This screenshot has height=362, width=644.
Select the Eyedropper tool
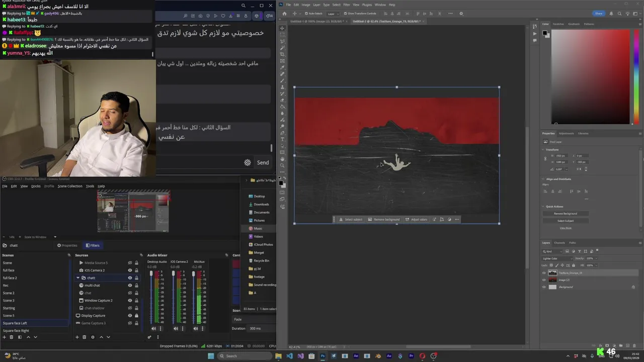tap(282, 67)
